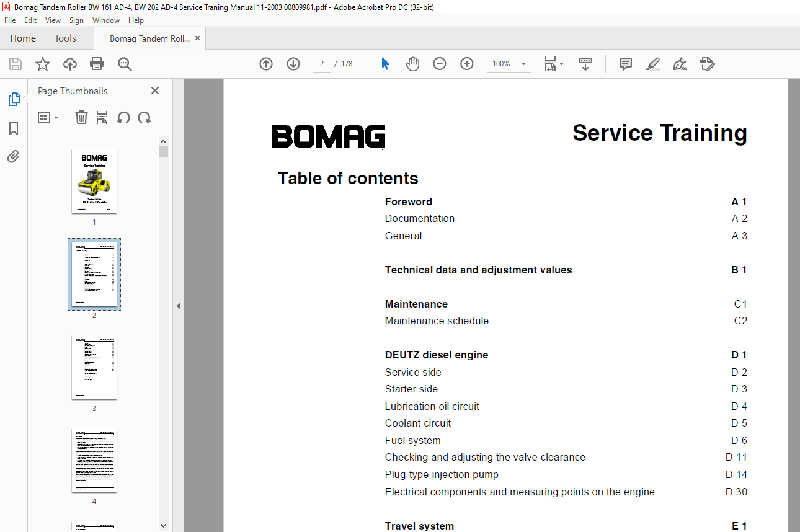This screenshot has height=532, width=800.
Task: Click the Fuel system entry
Action: point(413,440)
